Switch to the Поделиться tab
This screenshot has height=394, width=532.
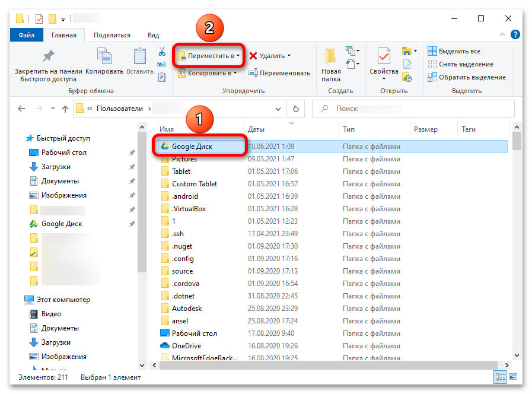pyautogui.click(x=112, y=35)
